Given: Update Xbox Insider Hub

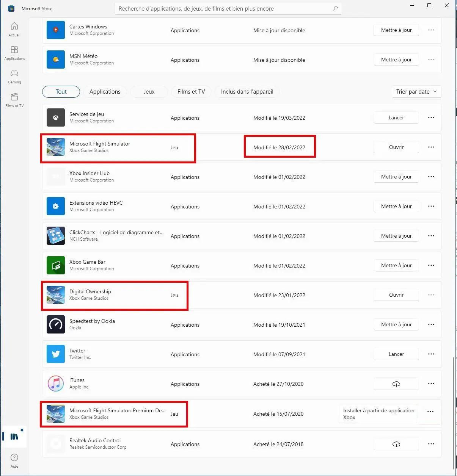Looking at the screenshot, I should tap(396, 177).
